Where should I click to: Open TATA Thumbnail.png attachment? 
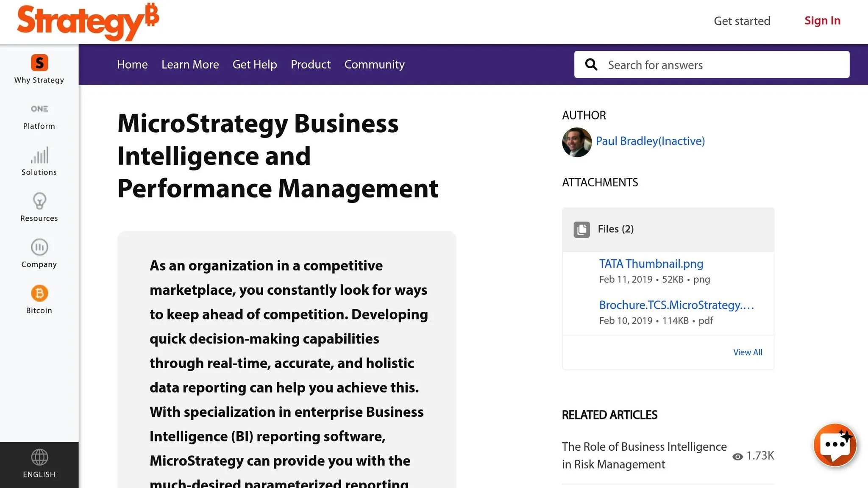coord(651,263)
